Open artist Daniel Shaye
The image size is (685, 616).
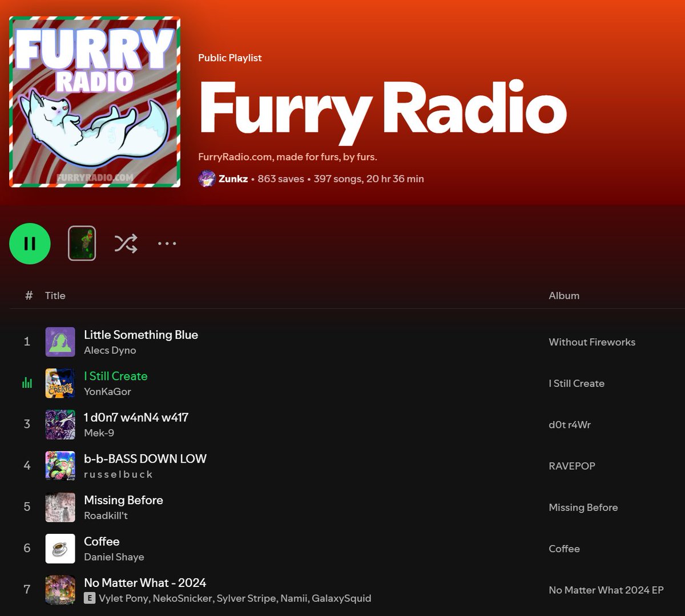[x=114, y=557]
